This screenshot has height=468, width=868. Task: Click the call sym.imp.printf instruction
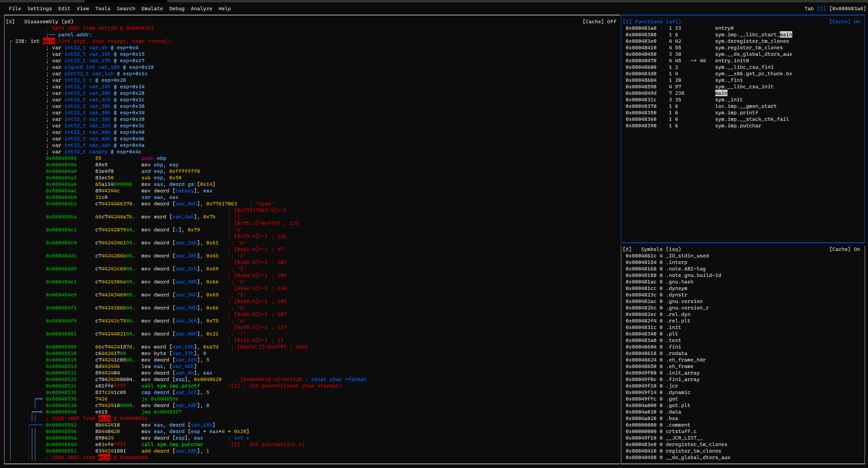point(170,386)
